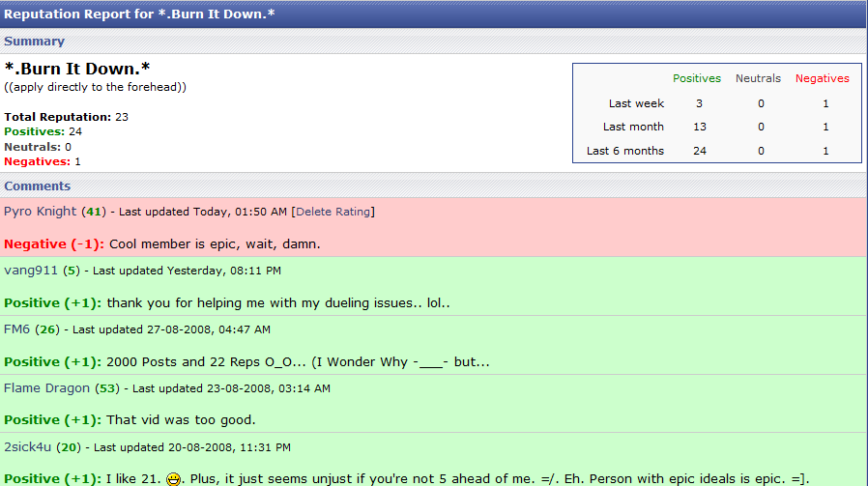This screenshot has height=486, width=868.
Task: Visit the FM6 user profile
Action: tap(17, 329)
